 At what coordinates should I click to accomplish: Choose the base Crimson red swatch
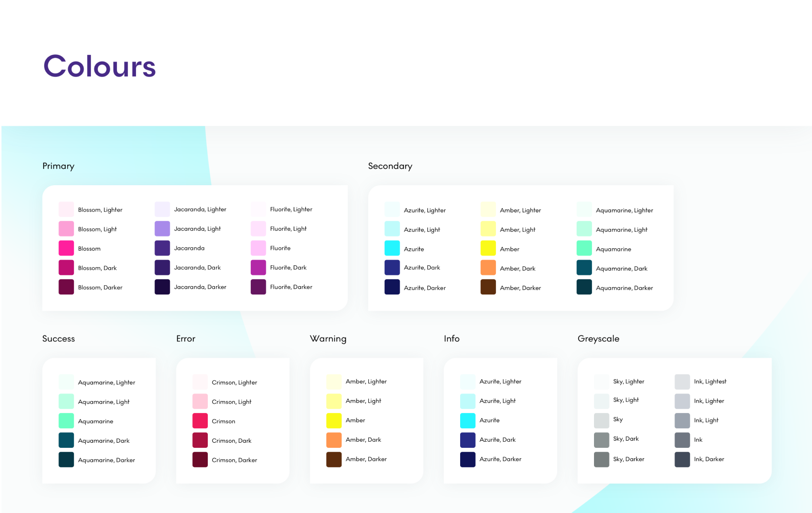pos(200,421)
